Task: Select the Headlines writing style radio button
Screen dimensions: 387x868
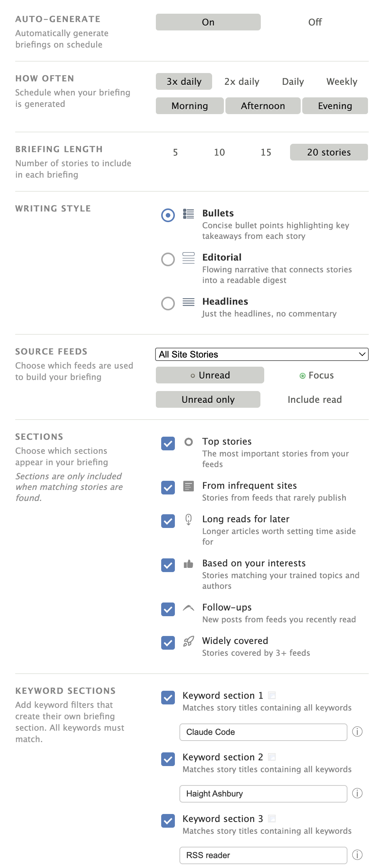Action: [168, 304]
